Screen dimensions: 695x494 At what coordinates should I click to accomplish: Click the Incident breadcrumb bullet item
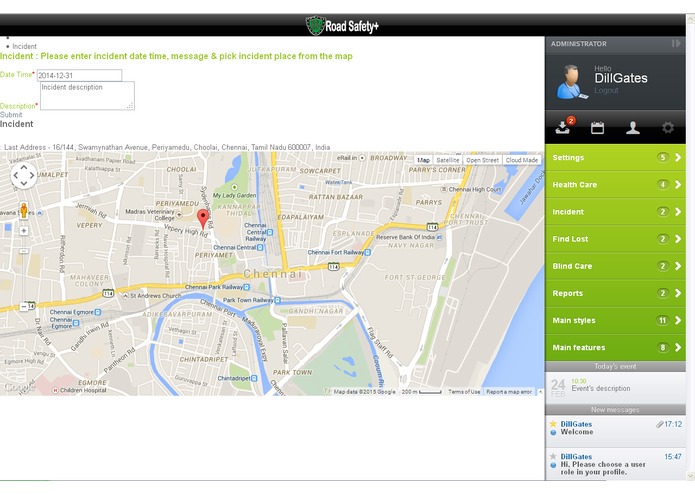[24, 46]
